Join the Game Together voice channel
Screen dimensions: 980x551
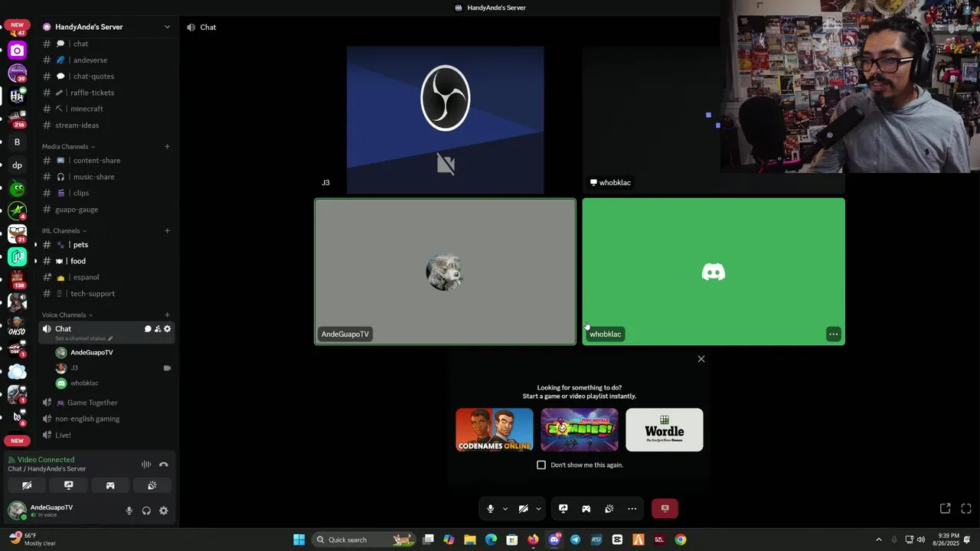point(107,403)
